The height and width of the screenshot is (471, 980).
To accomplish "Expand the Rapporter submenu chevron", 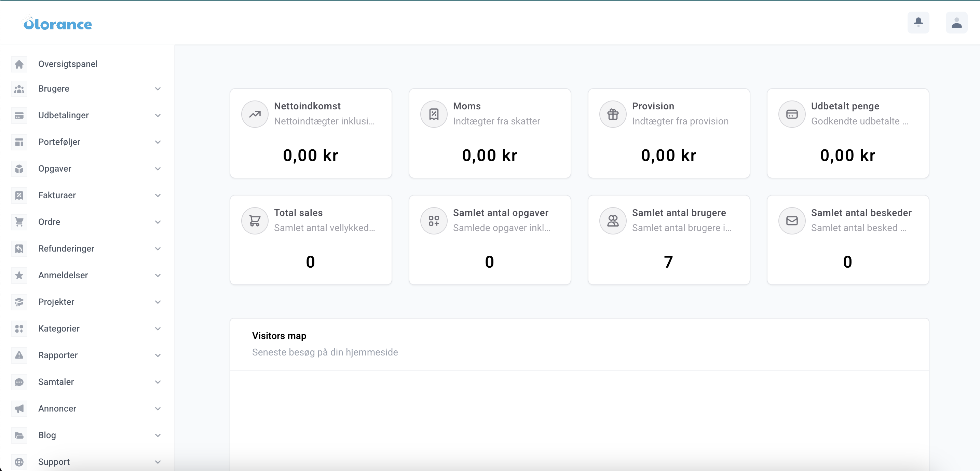I will click(x=158, y=355).
